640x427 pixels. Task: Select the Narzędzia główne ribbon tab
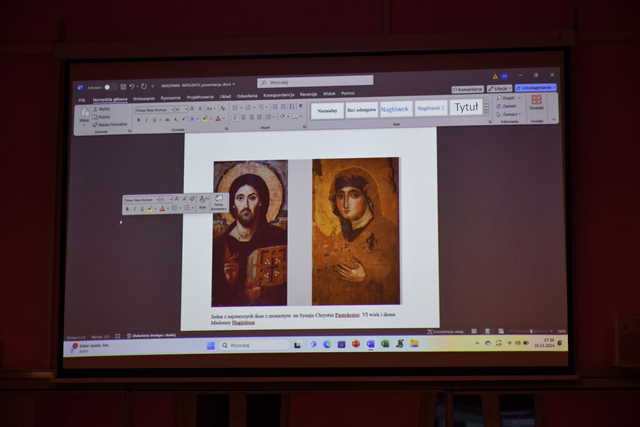(x=110, y=99)
